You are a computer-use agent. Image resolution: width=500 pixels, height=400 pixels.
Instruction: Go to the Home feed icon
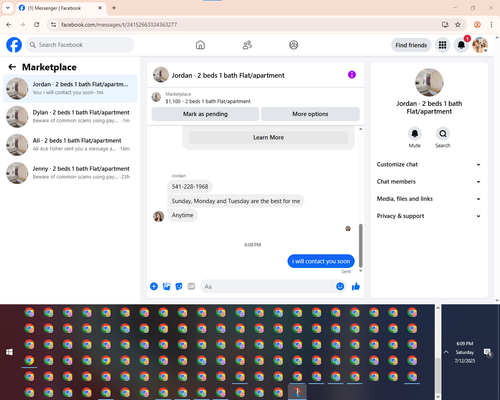click(x=200, y=45)
